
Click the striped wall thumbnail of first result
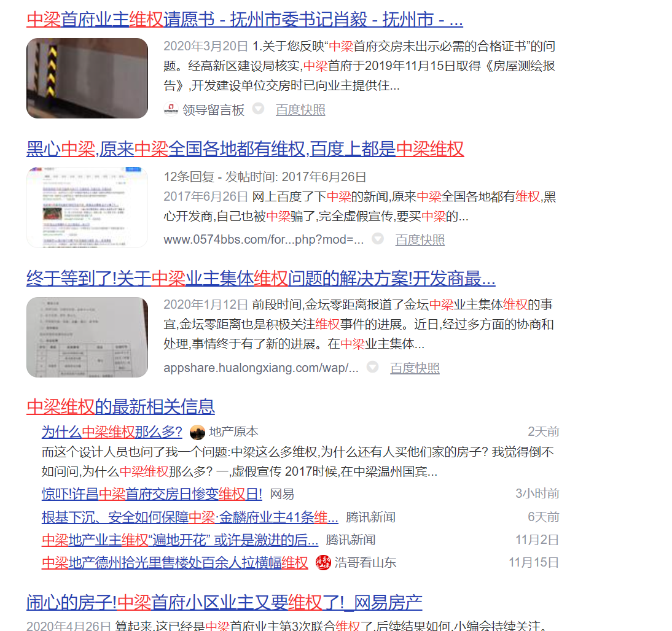coord(87,78)
